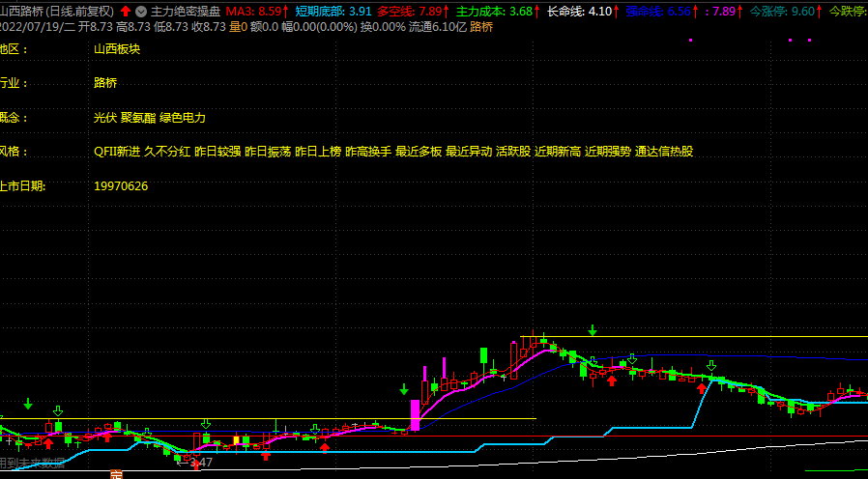The height and width of the screenshot is (479, 868).
Task: Open the 近期强势 style tag
Action: click(608, 152)
